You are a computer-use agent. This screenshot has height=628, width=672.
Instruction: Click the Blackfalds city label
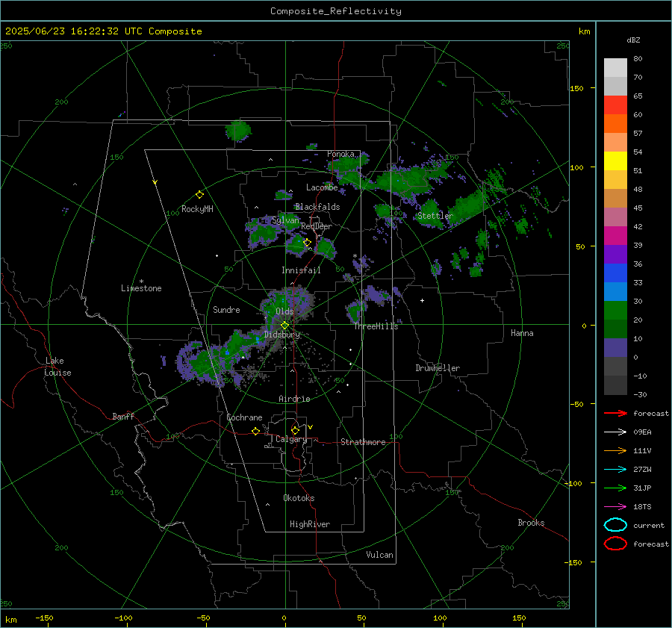click(317, 207)
